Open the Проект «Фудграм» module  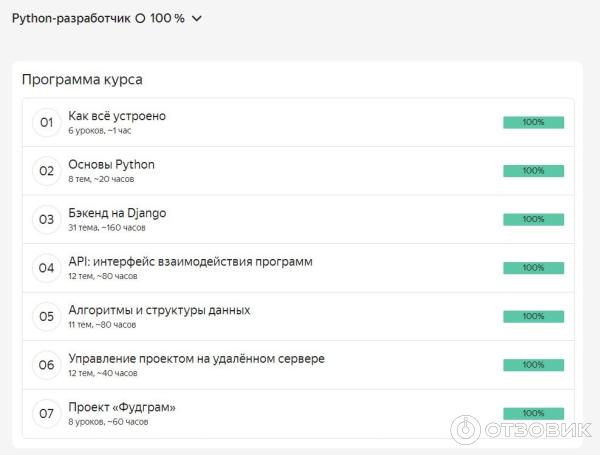[122, 407]
